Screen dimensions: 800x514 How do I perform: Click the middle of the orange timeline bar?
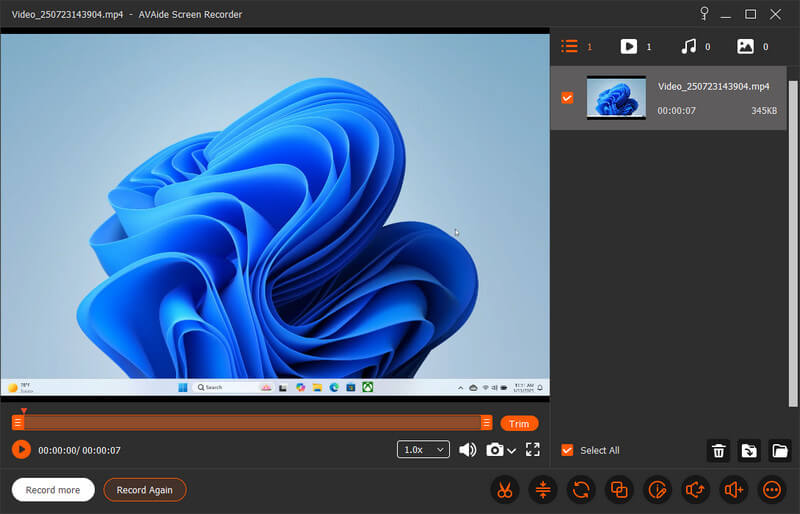[252, 423]
